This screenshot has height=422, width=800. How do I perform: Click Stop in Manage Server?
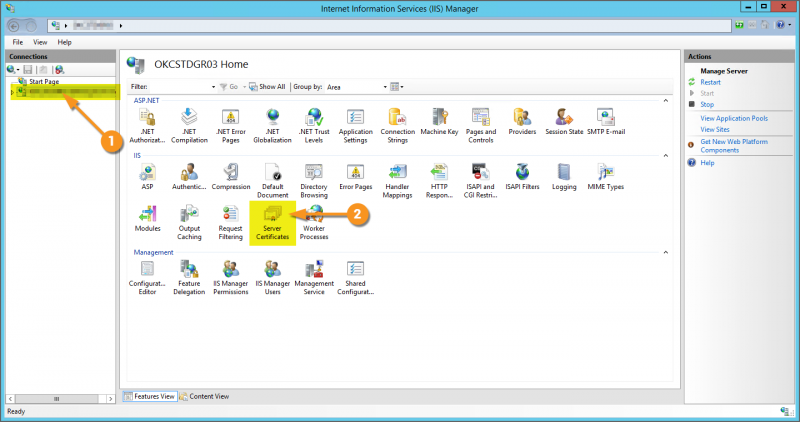coord(707,105)
